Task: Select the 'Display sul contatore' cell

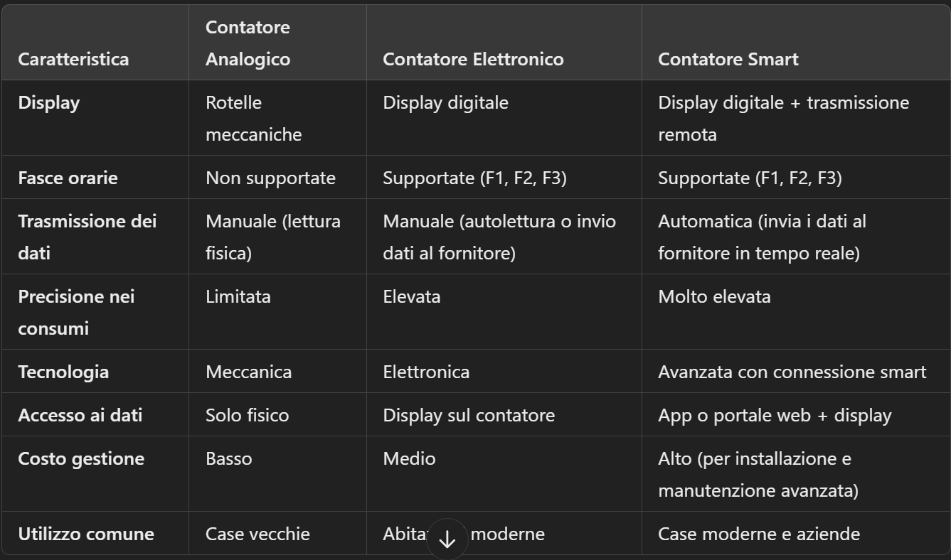Action: pos(468,415)
